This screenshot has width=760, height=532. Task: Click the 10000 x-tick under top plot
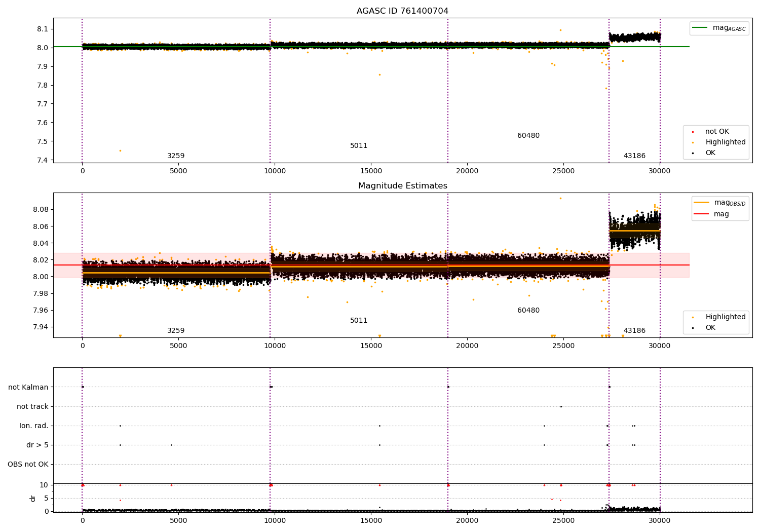tap(275, 171)
